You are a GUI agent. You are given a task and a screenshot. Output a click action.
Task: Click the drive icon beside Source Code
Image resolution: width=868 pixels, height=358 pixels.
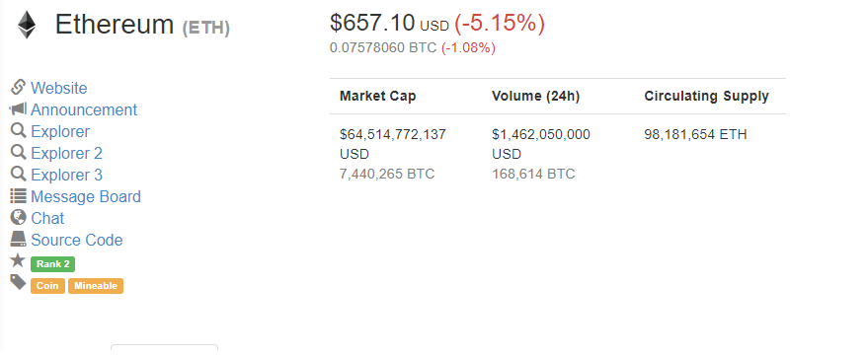pyautogui.click(x=18, y=239)
